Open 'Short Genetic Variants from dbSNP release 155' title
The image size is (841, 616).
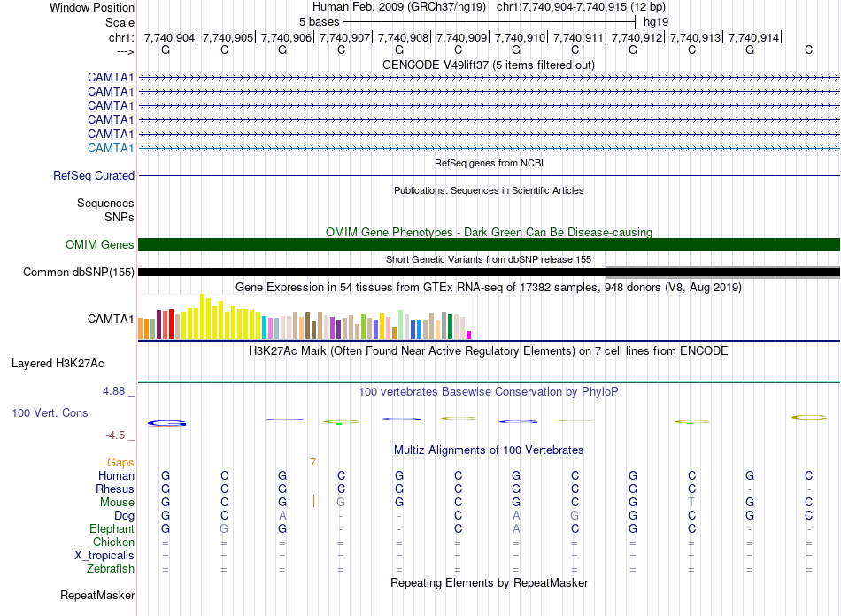(x=489, y=259)
